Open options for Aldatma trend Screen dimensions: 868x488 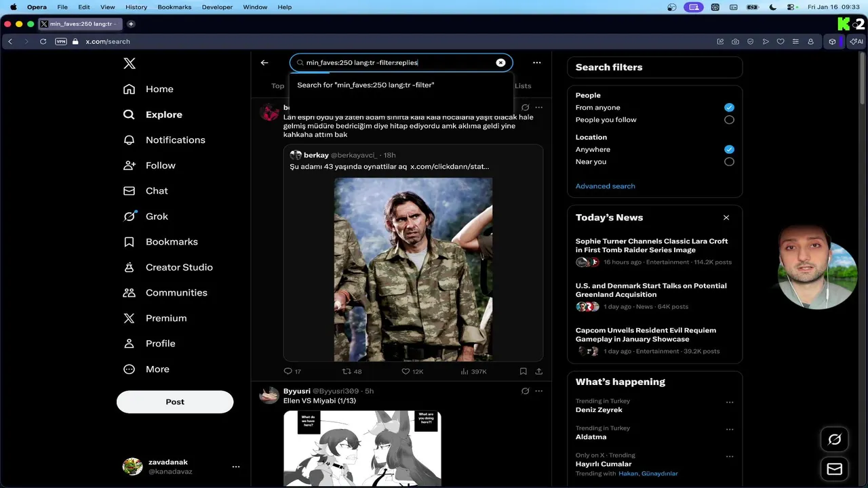coord(730,429)
